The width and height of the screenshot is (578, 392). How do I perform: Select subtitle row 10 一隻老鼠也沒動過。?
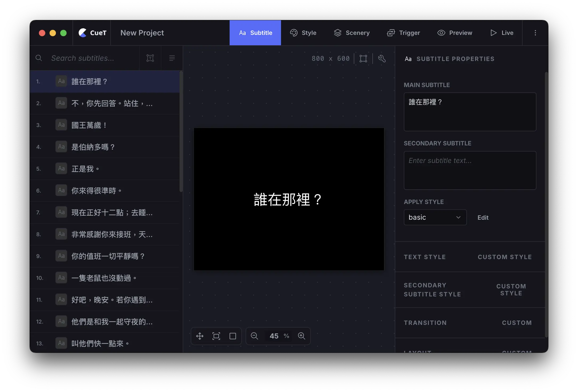(105, 278)
